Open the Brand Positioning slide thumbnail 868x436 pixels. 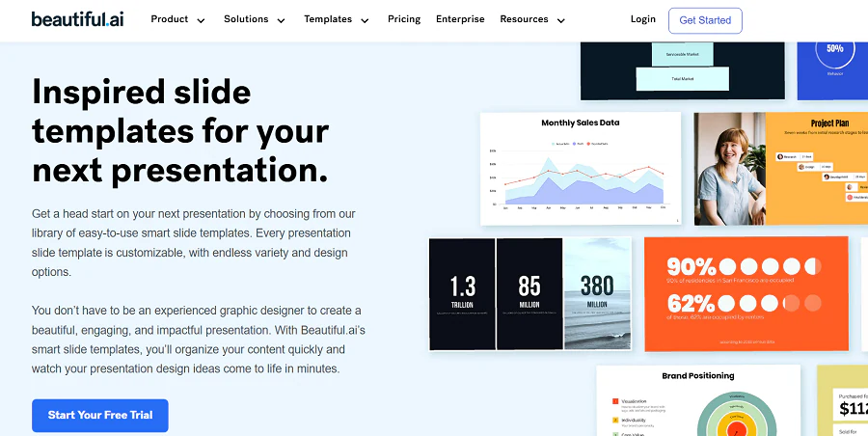click(x=698, y=400)
